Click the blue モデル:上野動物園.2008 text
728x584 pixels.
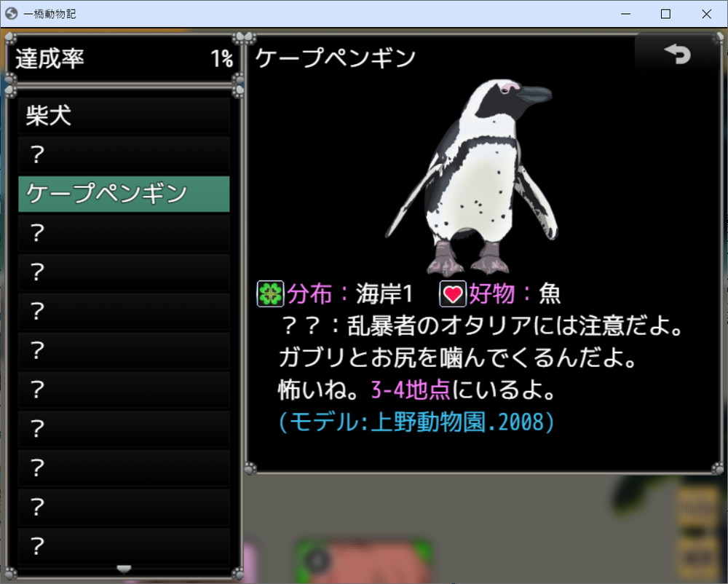(416, 422)
